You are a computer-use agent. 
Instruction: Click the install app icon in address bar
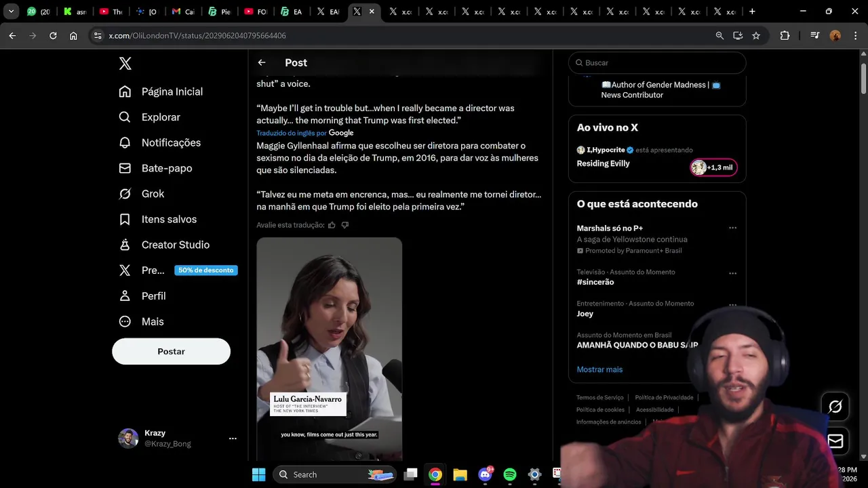pos(738,36)
